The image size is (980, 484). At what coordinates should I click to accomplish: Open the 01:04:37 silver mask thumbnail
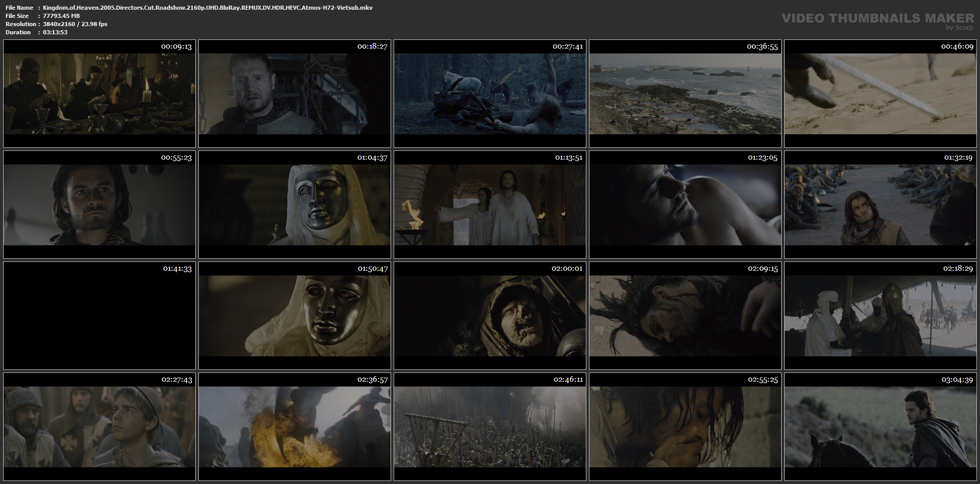(294, 205)
